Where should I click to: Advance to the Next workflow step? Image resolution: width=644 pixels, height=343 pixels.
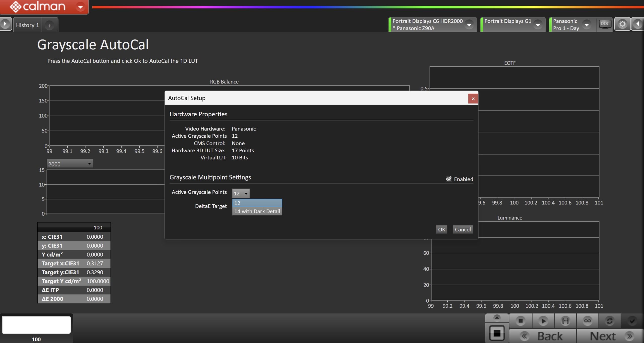click(610, 336)
